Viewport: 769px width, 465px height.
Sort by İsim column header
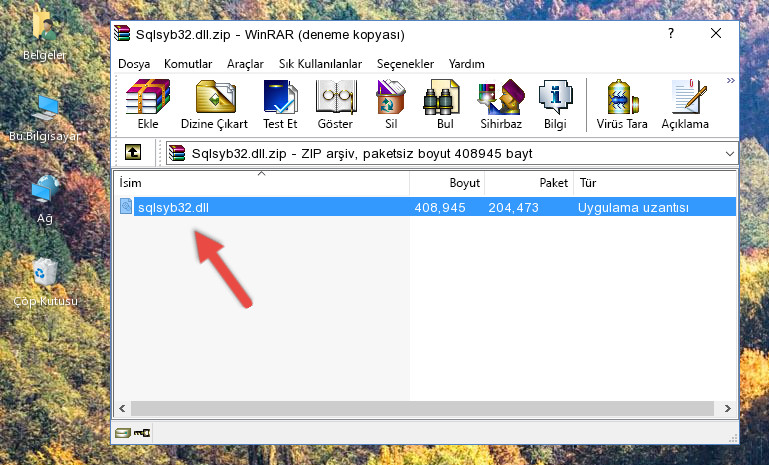tap(262, 183)
